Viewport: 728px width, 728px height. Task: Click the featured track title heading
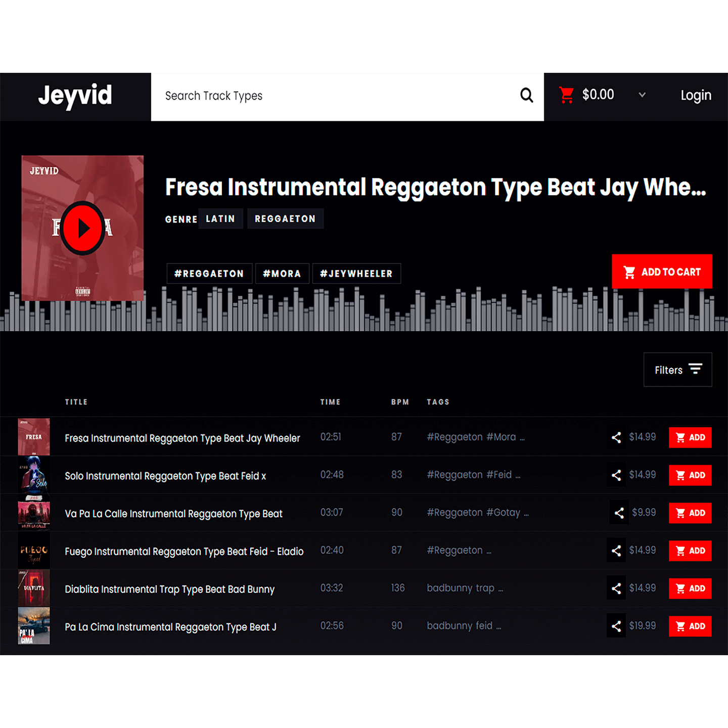pyautogui.click(x=435, y=188)
